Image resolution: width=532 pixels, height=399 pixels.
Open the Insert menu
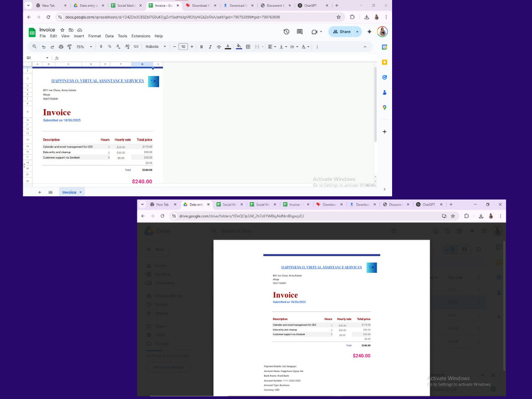click(79, 36)
